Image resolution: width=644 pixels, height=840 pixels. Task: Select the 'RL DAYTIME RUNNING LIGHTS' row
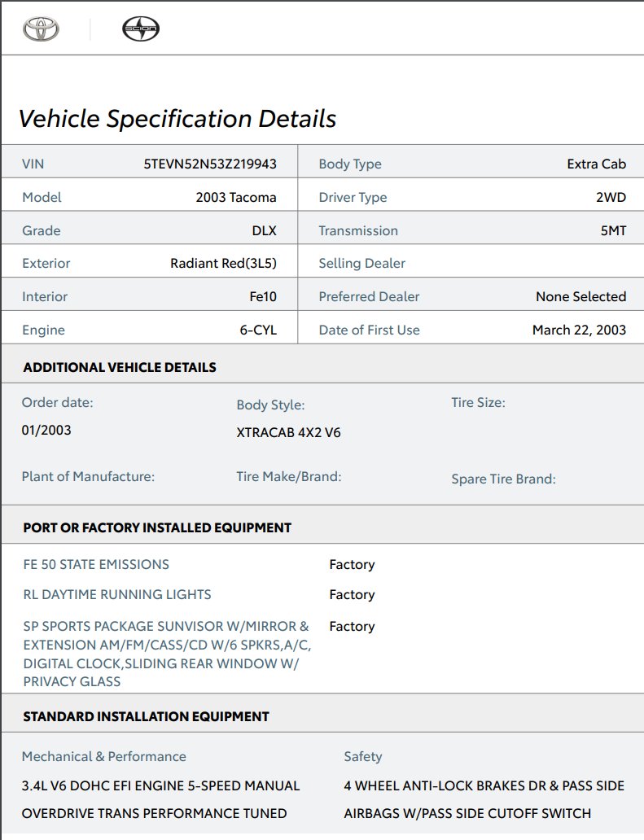click(x=116, y=595)
